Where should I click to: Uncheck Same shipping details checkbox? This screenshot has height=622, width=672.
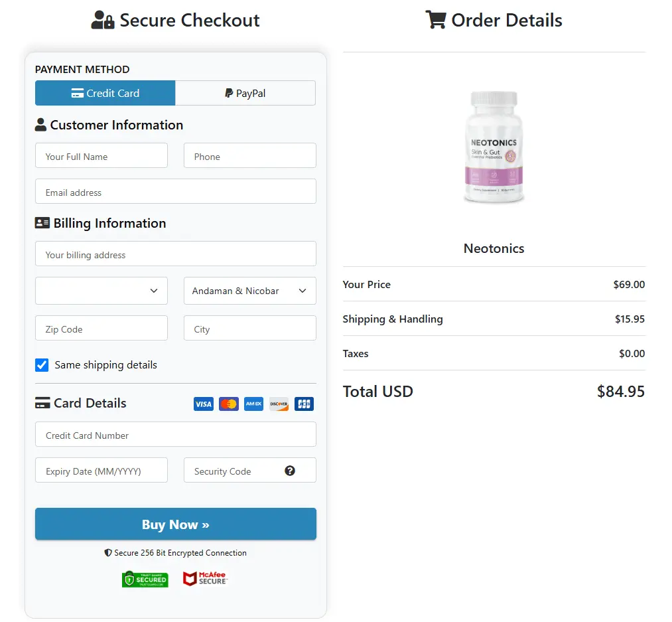tap(42, 365)
